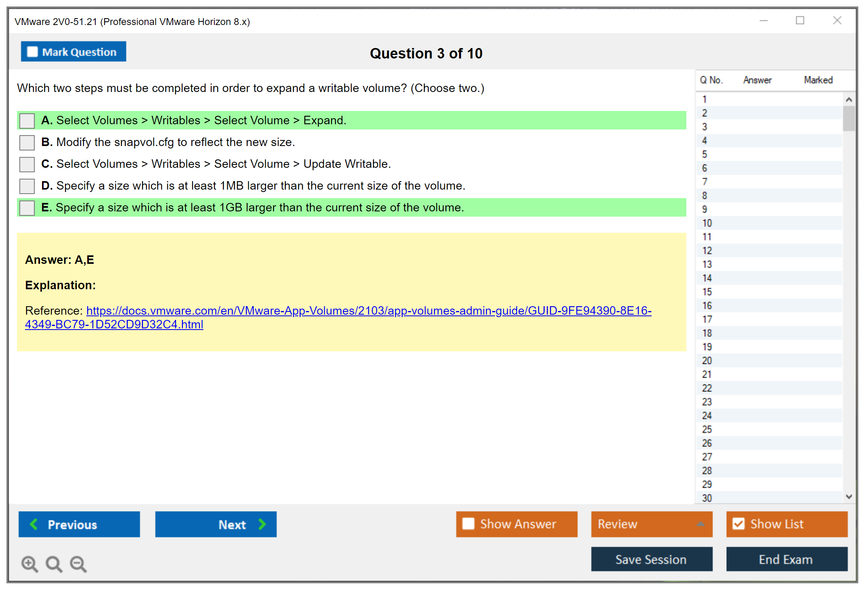The width and height of the screenshot is (868, 593).
Task: Open the docs.vmware.com reference link
Action: [x=368, y=311]
